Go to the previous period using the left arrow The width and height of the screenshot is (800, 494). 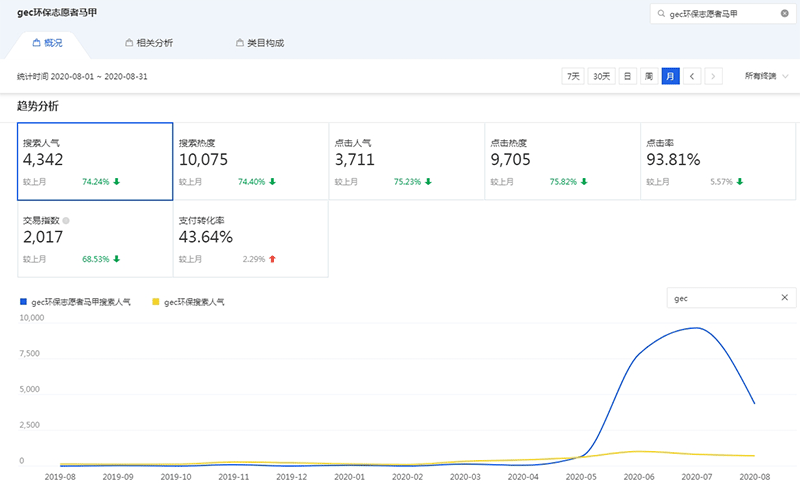693,76
